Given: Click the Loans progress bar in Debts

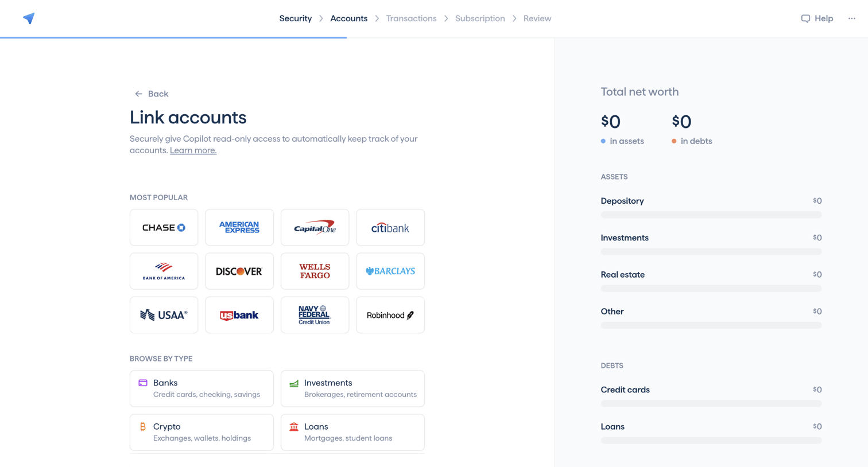Looking at the screenshot, I should pyautogui.click(x=711, y=440).
